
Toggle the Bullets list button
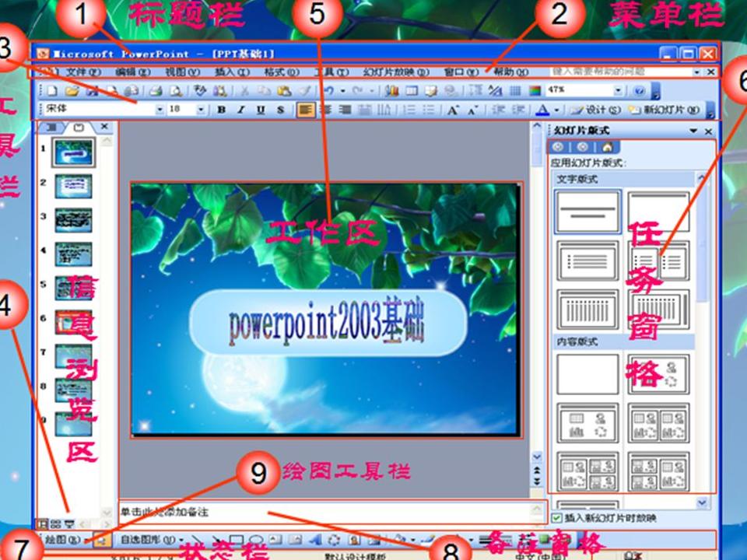point(429,110)
